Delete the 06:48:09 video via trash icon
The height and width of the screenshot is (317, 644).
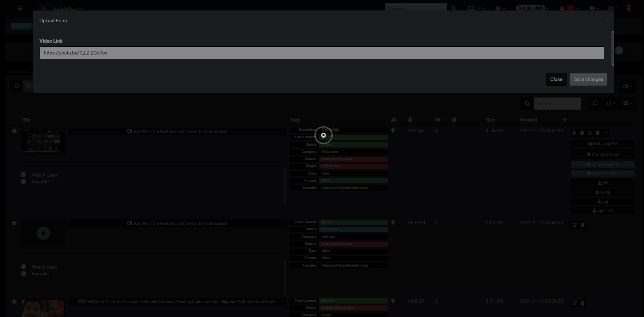click(582, 225)
